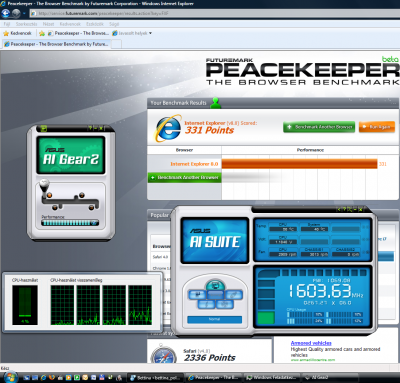Click the browser forward arrow button
The height and width of the screenshot is (383, 400).
[x=16, y=13]
